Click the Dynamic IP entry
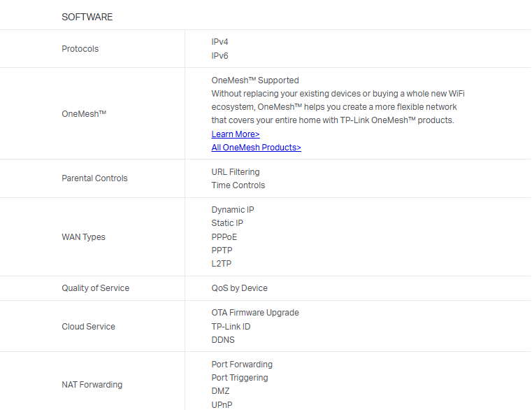The height and width of the screenshot is (410, 532). coord(233,210)
